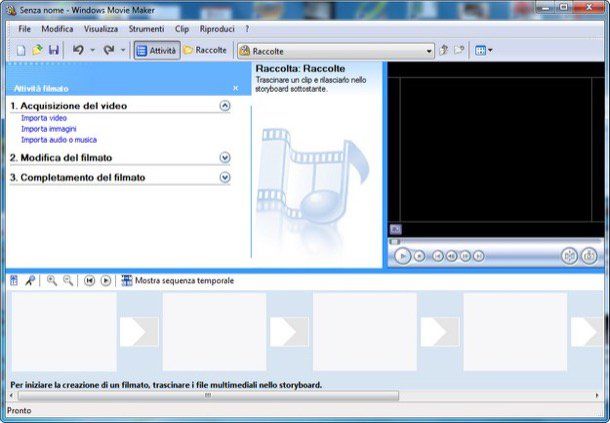Click the Importa immagini link
The width and height of the screenshot is (610, 423).
tap(49, 129)
